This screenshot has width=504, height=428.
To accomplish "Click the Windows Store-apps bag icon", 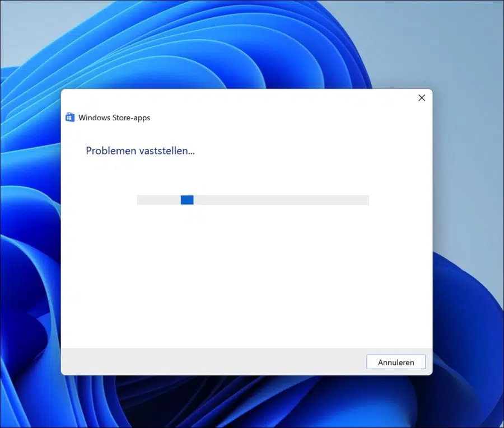I will (70, 117).
